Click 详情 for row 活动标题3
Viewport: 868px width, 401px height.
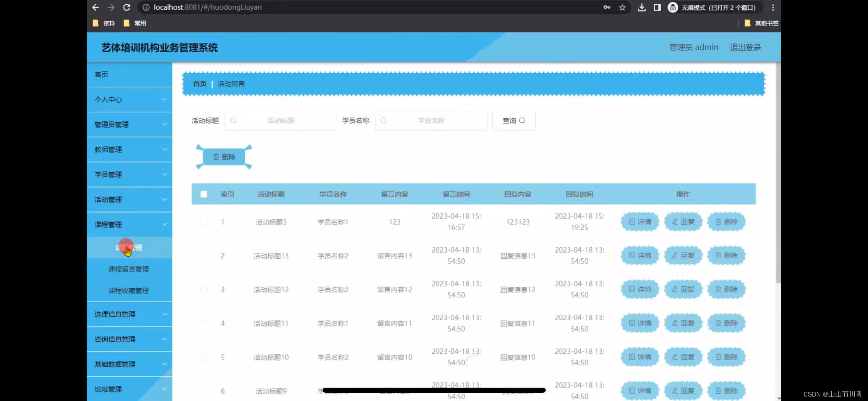[640, 222]
